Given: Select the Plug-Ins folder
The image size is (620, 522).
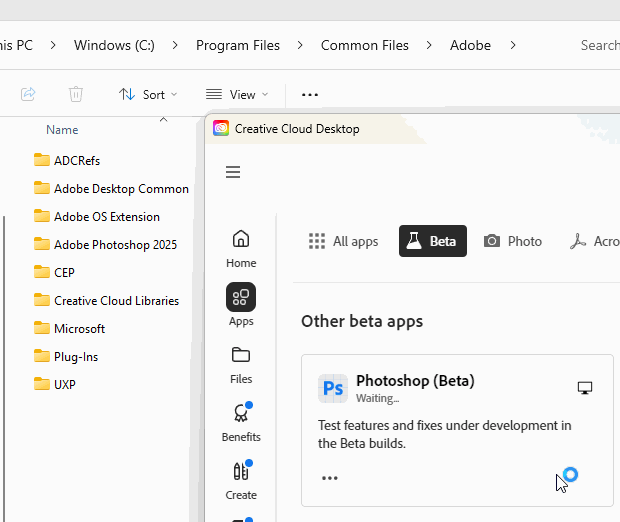Looking at the screenshot, I should [x=66, y=357].
